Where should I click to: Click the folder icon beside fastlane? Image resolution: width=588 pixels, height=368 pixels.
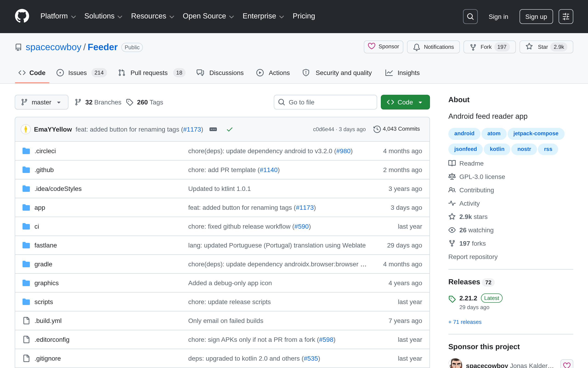[26, 245]
